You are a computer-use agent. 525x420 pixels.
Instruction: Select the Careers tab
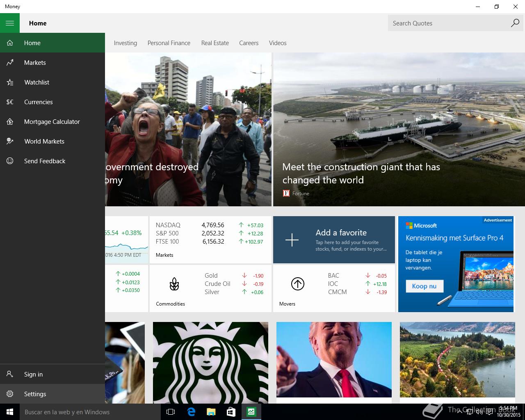point(249,43)
